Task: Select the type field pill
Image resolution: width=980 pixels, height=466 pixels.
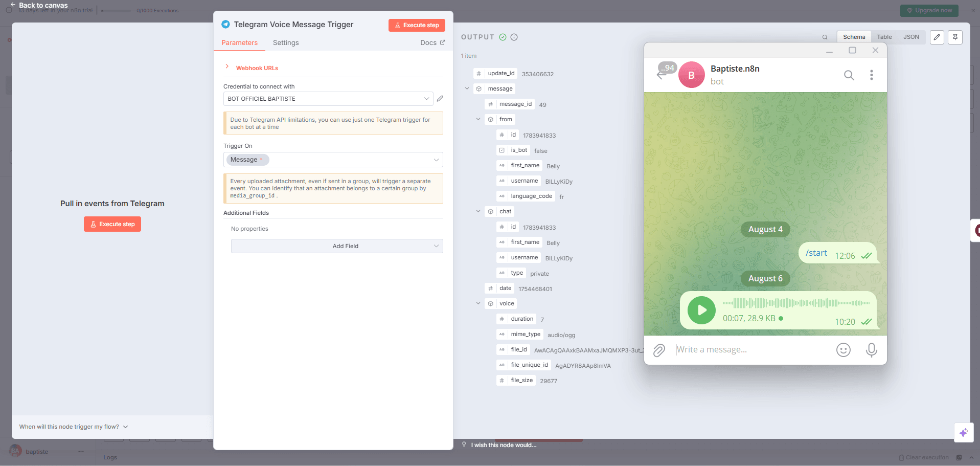Action: [x=511, y=273]
